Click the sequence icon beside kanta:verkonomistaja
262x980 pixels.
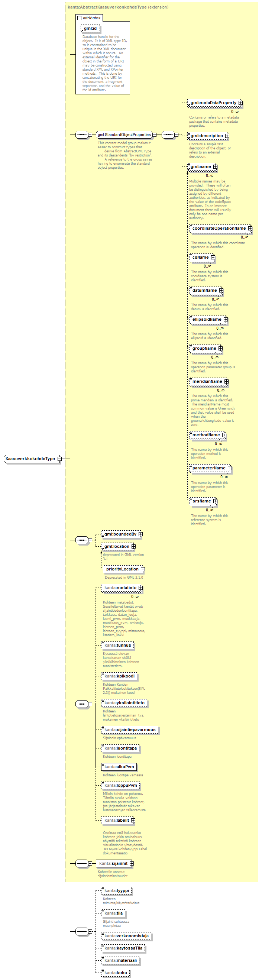(82, 932)
